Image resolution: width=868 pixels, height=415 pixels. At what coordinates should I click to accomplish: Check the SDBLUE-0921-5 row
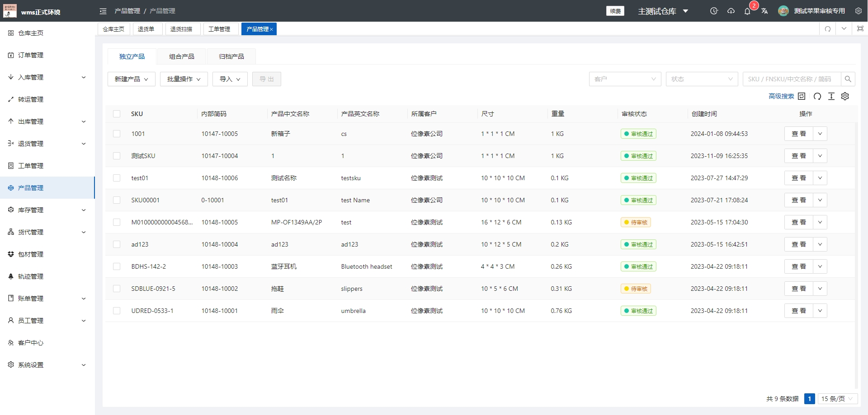pos(117,289)
